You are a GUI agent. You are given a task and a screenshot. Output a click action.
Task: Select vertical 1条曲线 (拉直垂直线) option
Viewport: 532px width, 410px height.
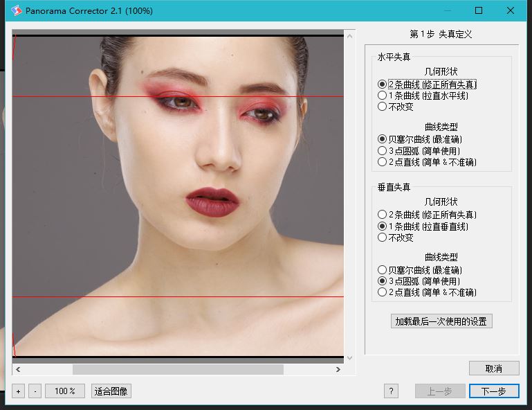click(423, 226)
